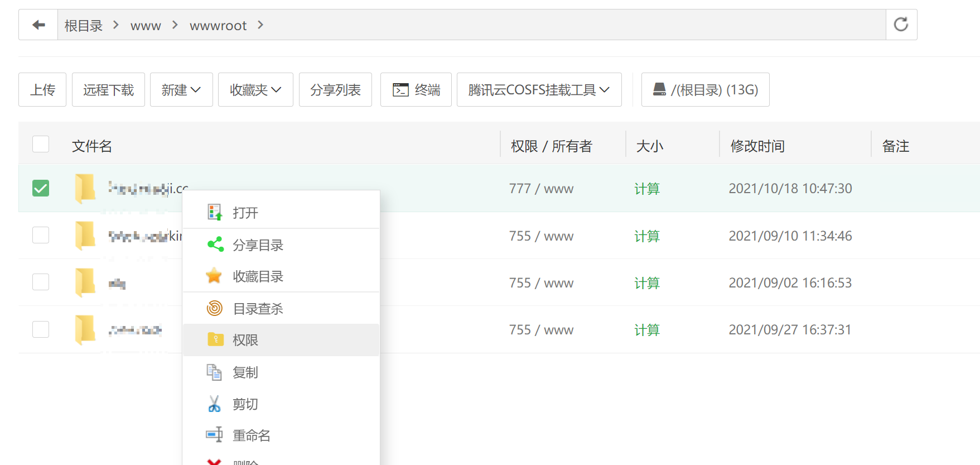Click 计算 size link in the 2021/09/10 row

click(x=647, y=236)
